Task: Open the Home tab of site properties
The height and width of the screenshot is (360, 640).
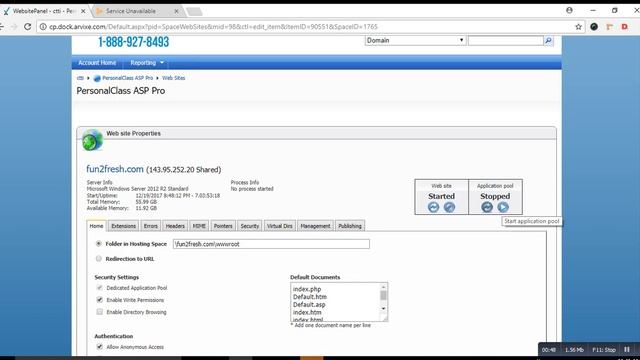Action: click(96, 226)
